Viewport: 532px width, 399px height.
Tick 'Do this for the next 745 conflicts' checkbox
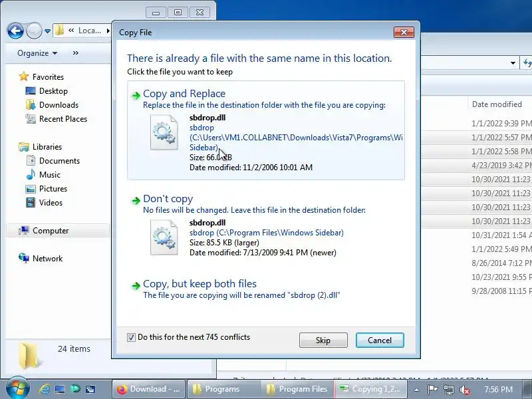tap(131, 337)
